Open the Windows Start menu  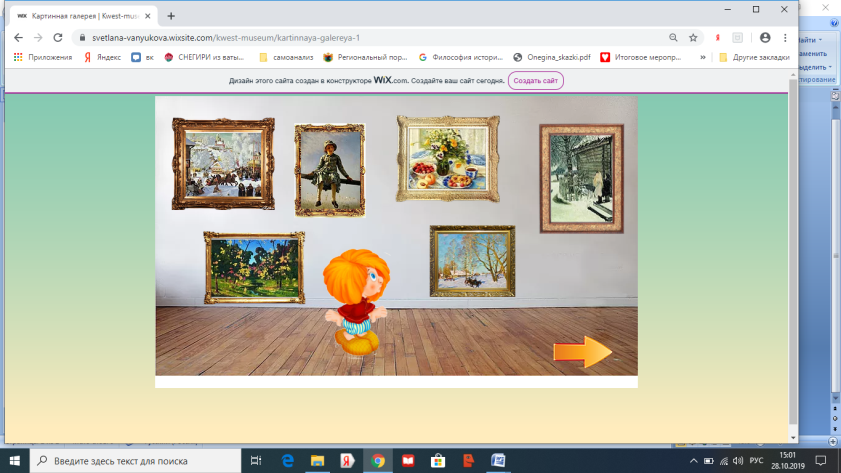point(14,461)
